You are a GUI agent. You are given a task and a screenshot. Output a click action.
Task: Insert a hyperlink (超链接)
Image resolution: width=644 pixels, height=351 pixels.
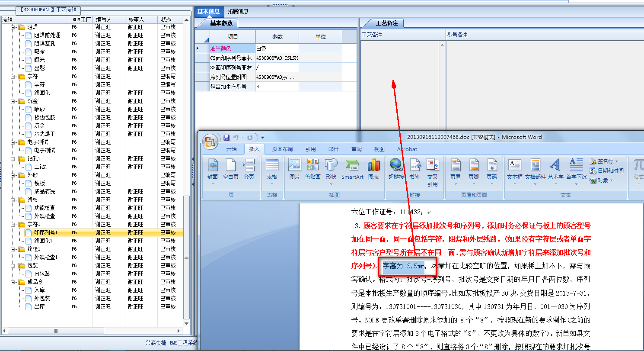pyautogui.click(x=396, y=169)
